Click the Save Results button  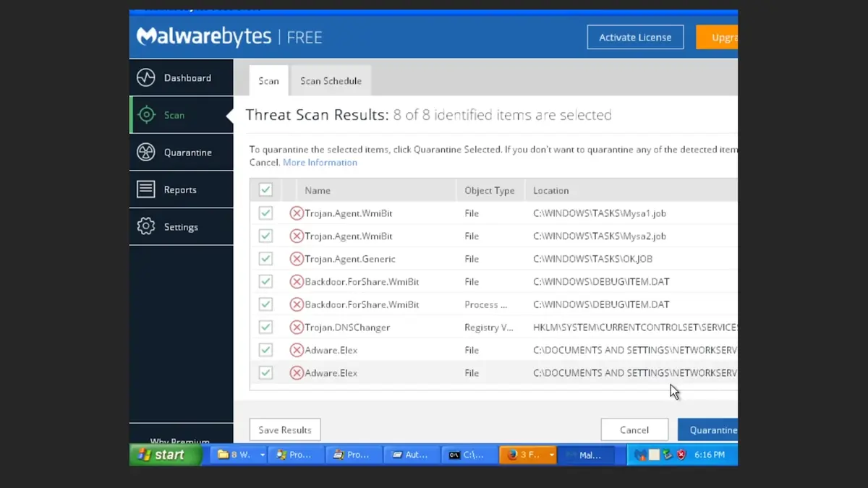coord(285,430)
